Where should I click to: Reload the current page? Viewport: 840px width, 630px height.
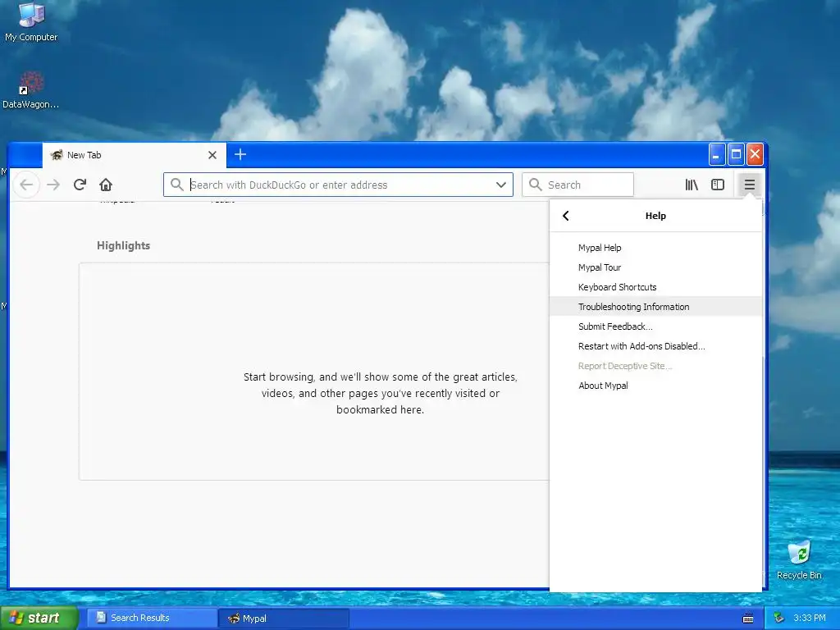click(80, 185)
